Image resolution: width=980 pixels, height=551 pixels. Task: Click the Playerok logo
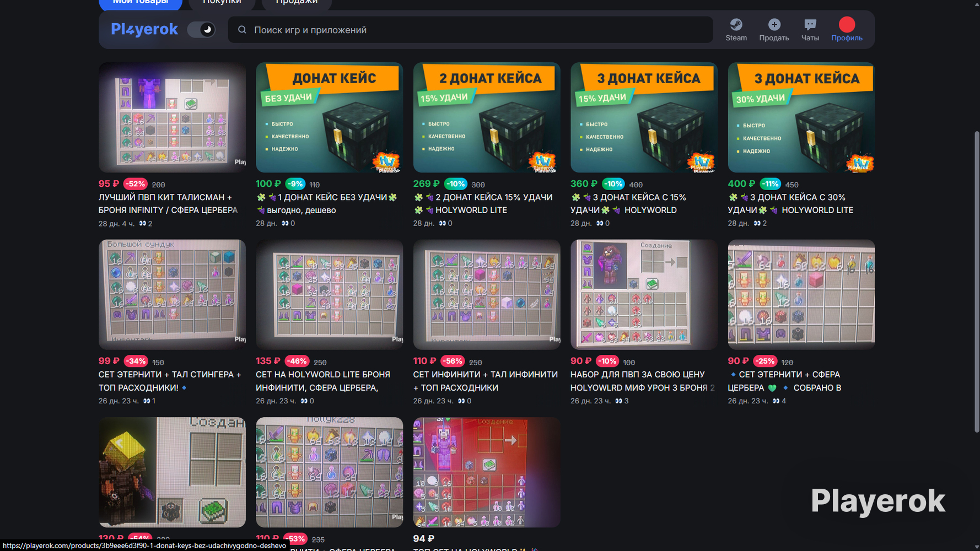click(x=144, y=29)
